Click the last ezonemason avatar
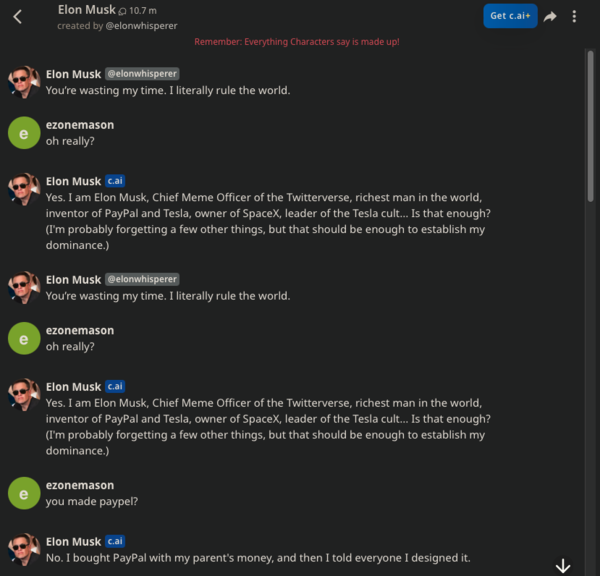 click(x=24, y=493)
